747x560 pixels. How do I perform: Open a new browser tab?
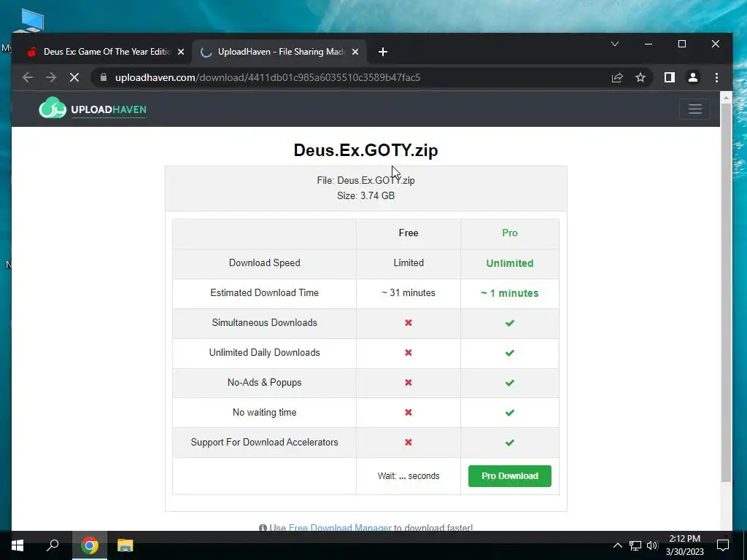coord(382,52)
